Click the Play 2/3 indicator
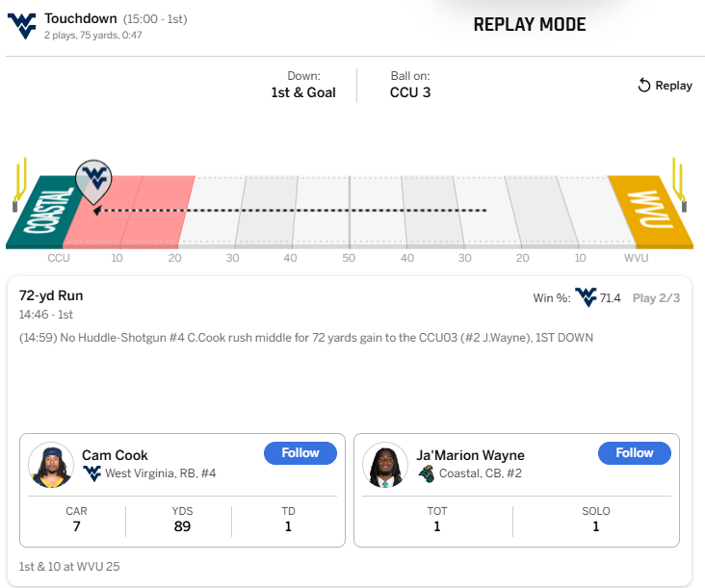Viewport: 705px width, 588px height. 656,297
